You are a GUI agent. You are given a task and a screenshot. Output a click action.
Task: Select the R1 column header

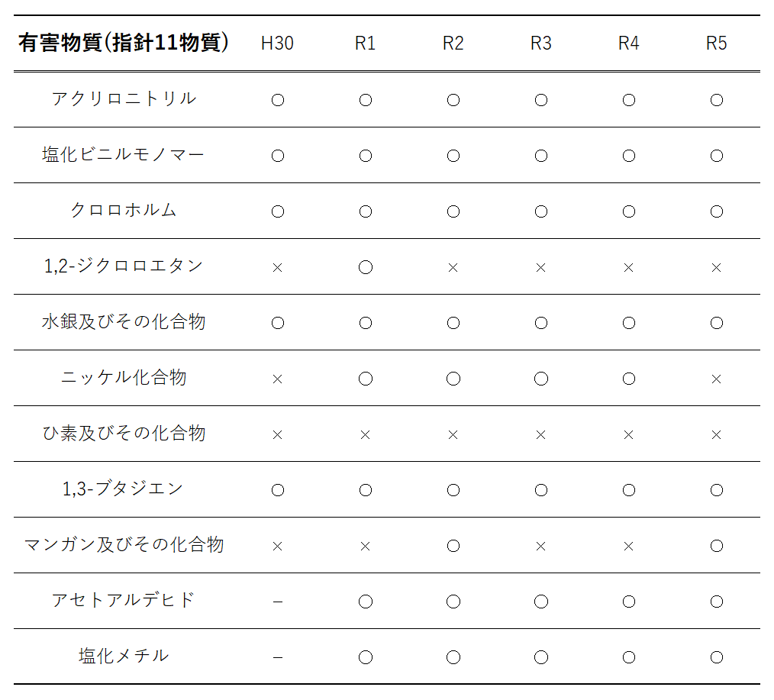tap(365, 44)
